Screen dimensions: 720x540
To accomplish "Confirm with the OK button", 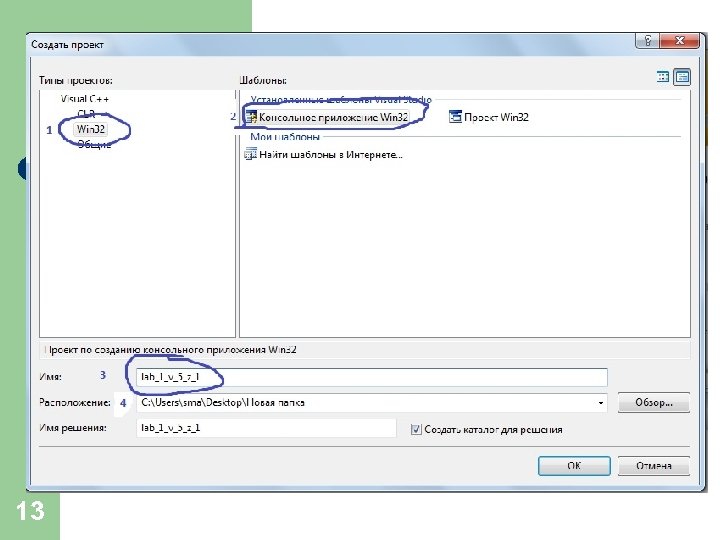I will pos(574,466).
